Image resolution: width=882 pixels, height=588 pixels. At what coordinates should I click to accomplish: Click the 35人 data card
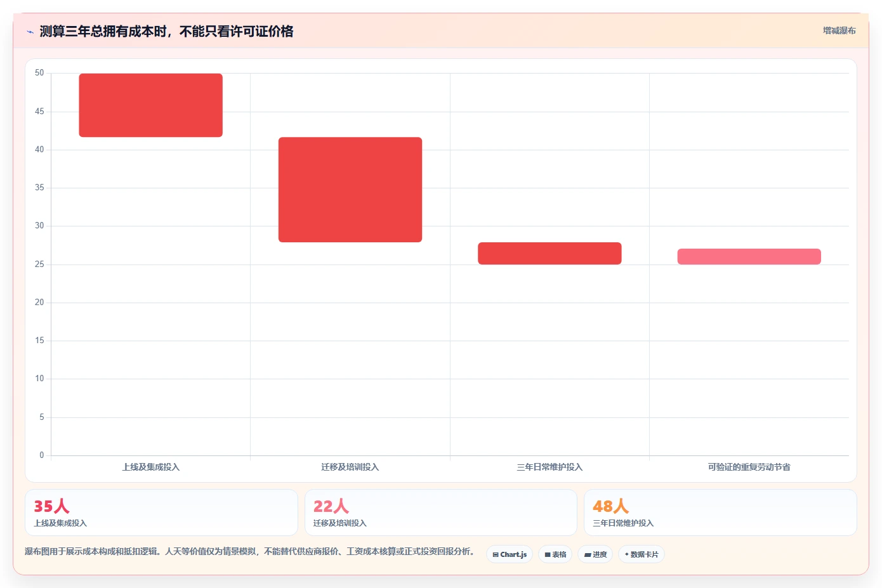(x=161, y=513)
